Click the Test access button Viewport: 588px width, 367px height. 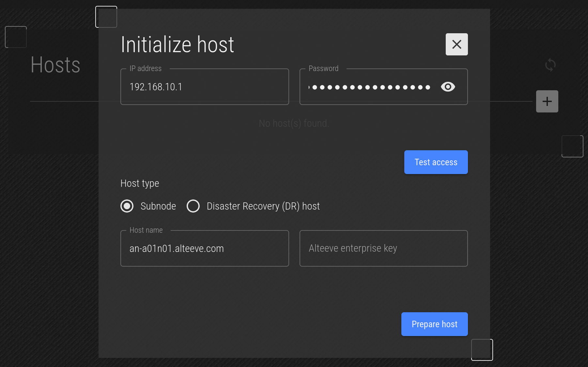coord(436,162)
